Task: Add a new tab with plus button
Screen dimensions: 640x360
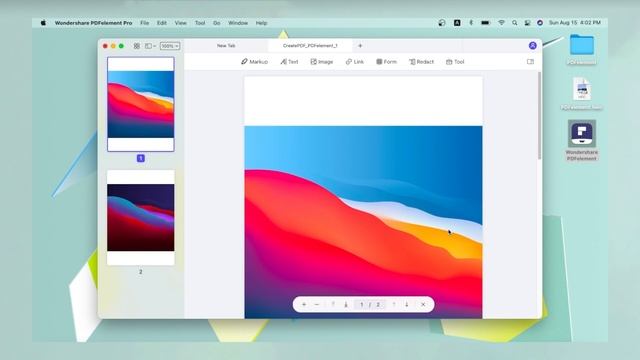Action: click(x=360, y=46)
